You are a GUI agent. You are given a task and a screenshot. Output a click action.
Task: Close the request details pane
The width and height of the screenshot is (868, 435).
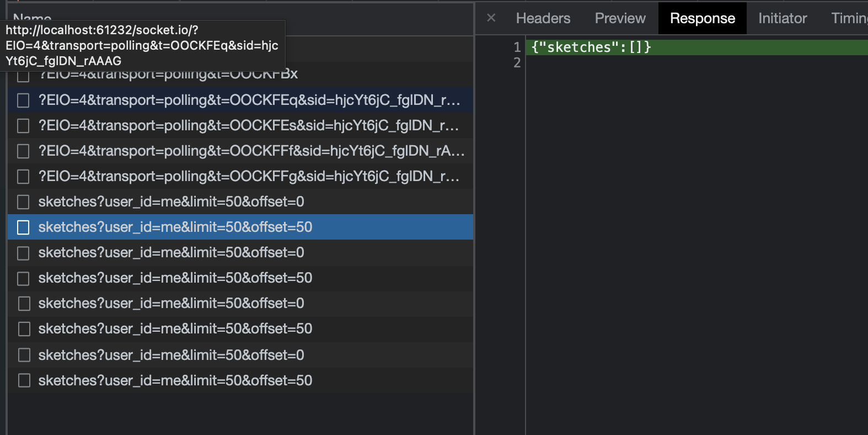(491, 18)
